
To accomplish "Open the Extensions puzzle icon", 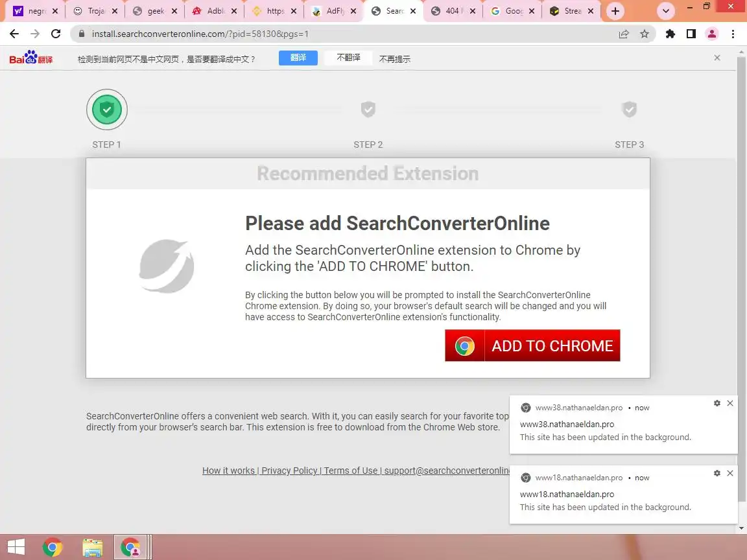I will pos(670,34).
